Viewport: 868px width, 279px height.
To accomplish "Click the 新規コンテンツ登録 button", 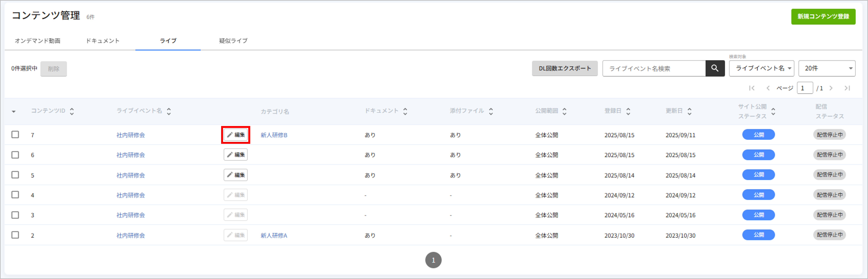I will (x=823, y=16).
